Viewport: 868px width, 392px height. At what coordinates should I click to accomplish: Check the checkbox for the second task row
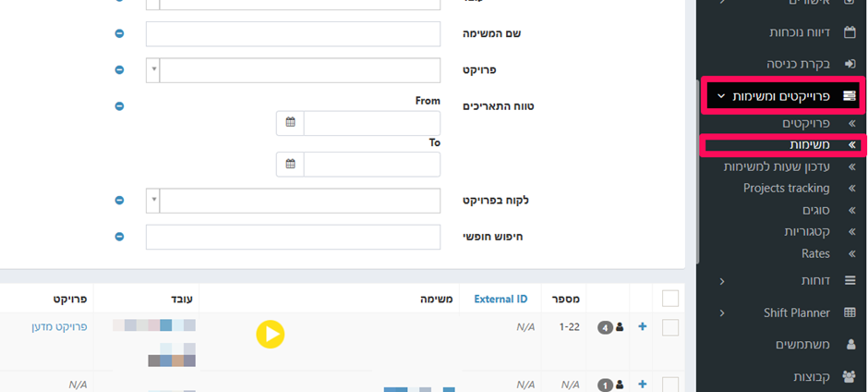click(x=670, y=385)
